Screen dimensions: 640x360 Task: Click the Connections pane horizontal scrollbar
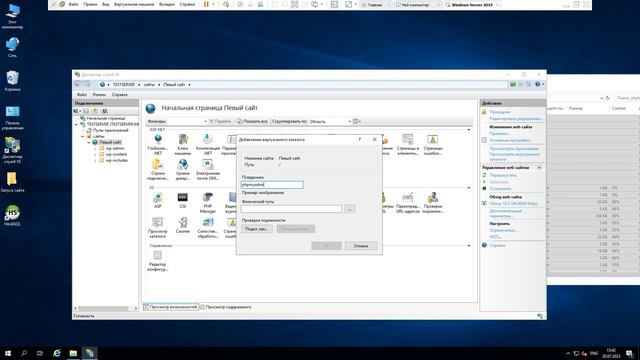pyautogui.click(x=106, y=309)
